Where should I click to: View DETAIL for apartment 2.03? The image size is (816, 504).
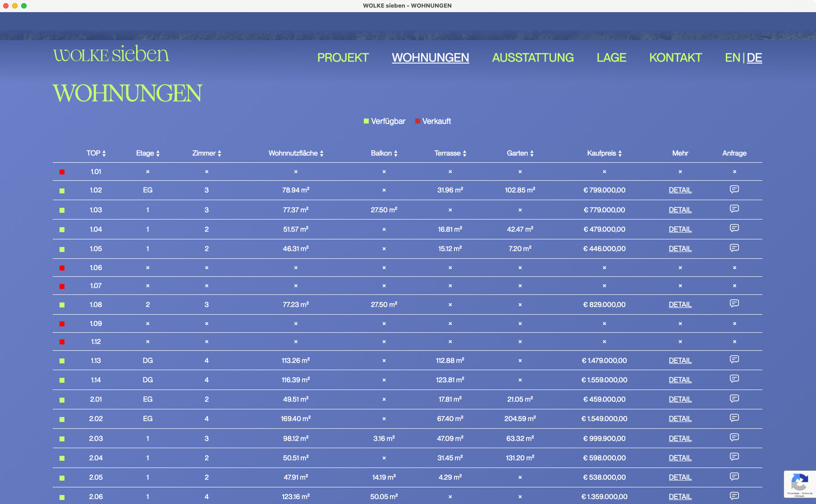(x=680, y=439)
